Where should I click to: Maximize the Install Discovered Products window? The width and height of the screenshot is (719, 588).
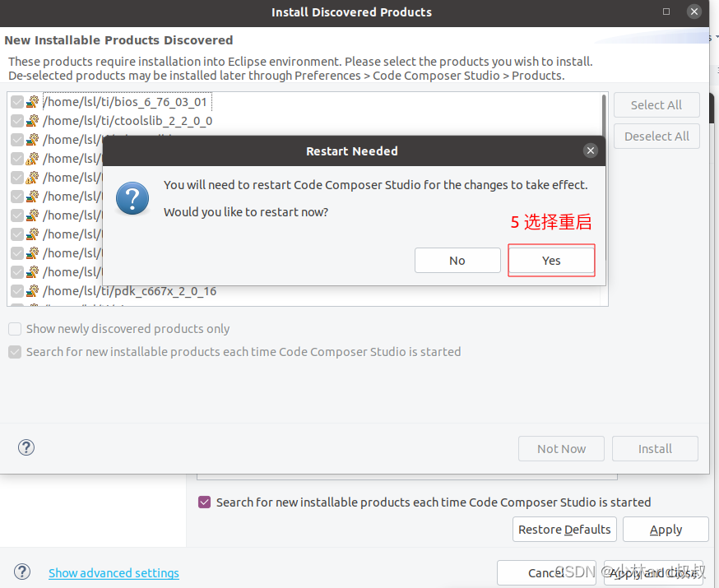666,12
